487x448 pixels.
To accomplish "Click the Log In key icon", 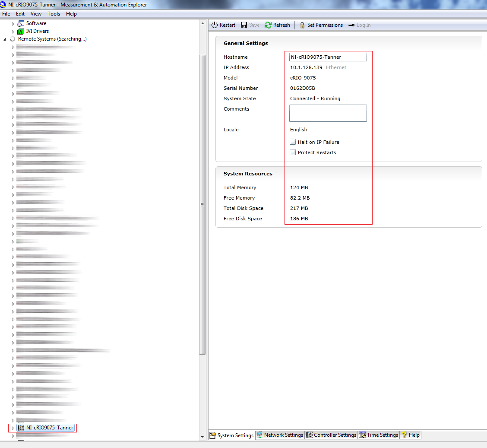I will (x=351, y=25).
